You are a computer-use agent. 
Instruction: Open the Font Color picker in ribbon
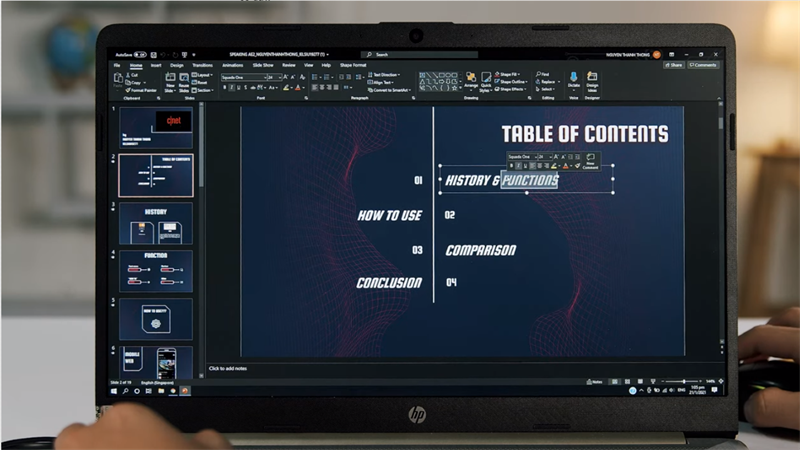pyautogui.click(x=298, y=88)
